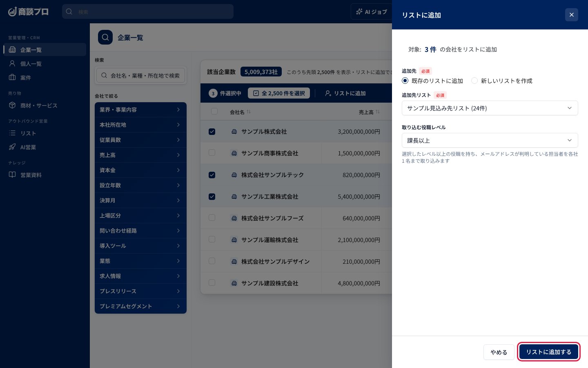Click the AI営業 rocket icon
The width and height of the screenshot is (588, 368).
pyautogui.click(x=12, y=147)
